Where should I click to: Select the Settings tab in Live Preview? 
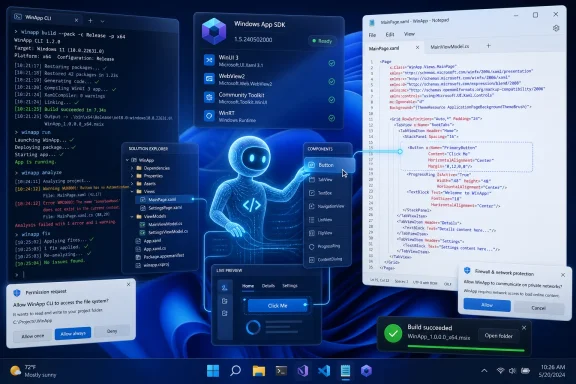click(290, 286)
